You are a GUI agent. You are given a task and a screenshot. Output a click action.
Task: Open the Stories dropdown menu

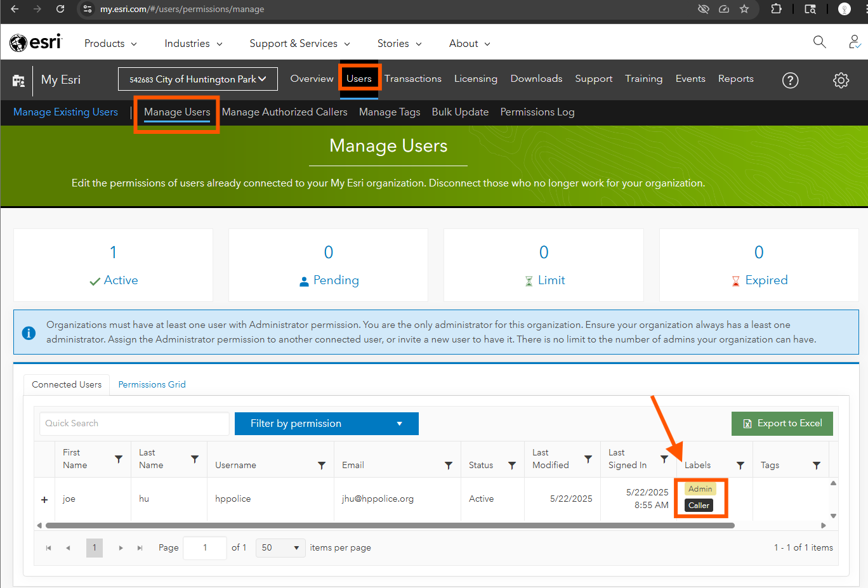click(399, 43)
